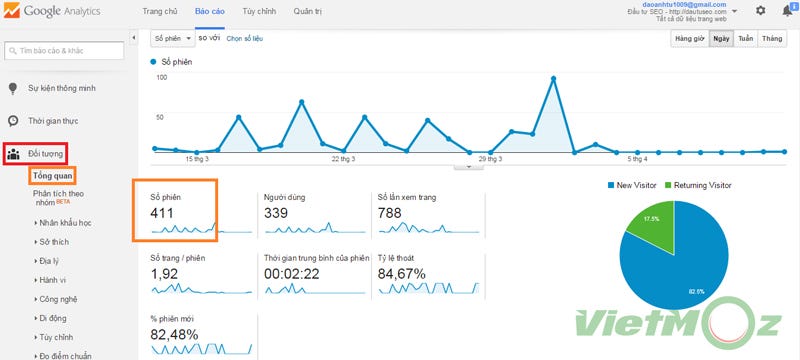Switch chart to Hàng giờ view

click(689, 39)
